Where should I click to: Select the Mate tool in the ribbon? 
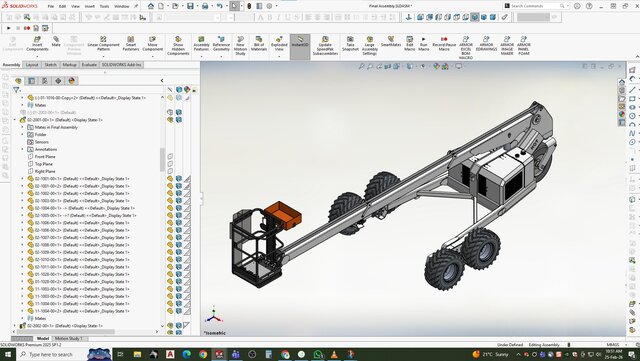(x=56, y=41)
